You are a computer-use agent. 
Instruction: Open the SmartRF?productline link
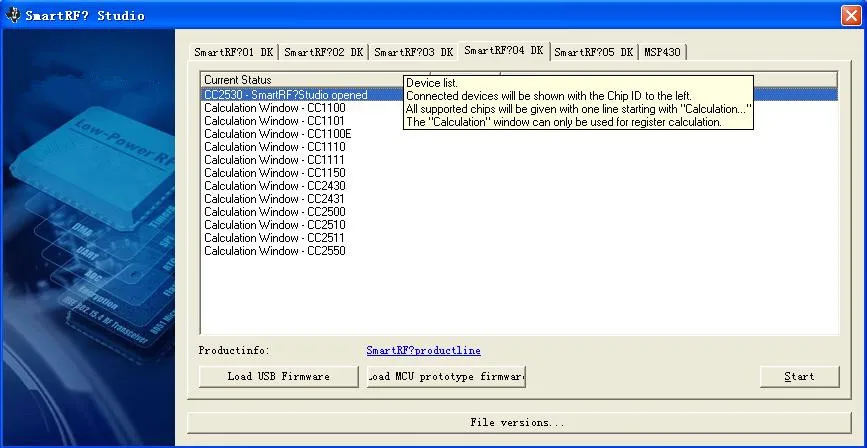pyautogui.click(x=424, y=350)
